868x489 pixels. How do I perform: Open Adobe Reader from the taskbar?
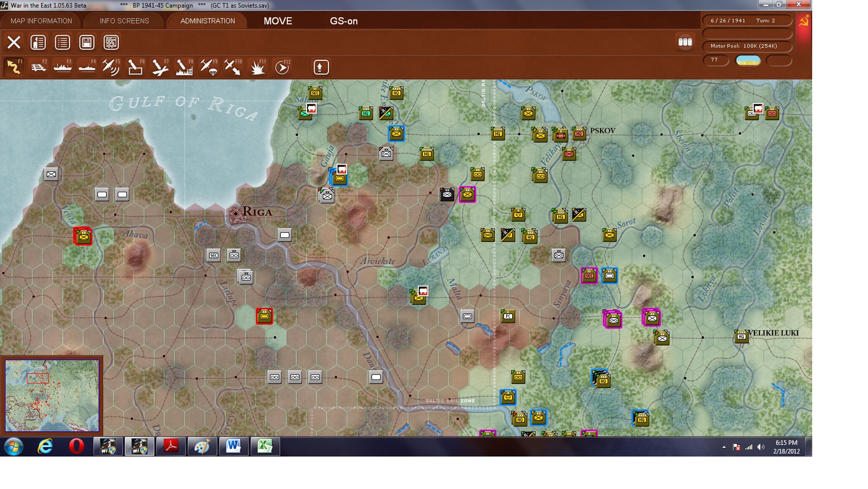[x=171, y=446]
